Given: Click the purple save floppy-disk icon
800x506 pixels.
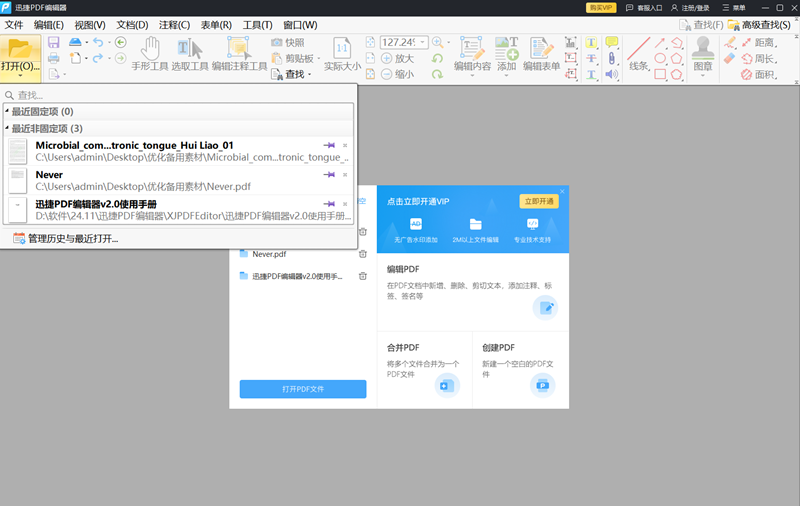Looking at the screenshot, I should (x=54, y=42).
